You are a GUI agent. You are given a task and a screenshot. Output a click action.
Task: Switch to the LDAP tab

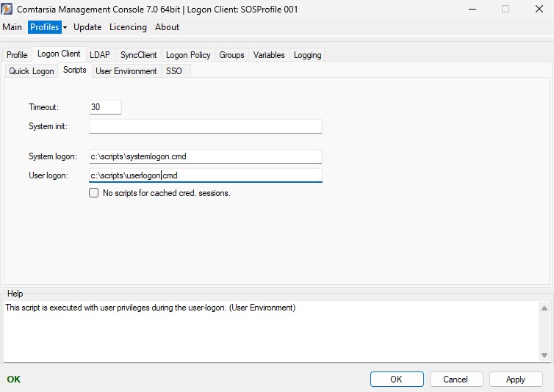click(100, 55)
